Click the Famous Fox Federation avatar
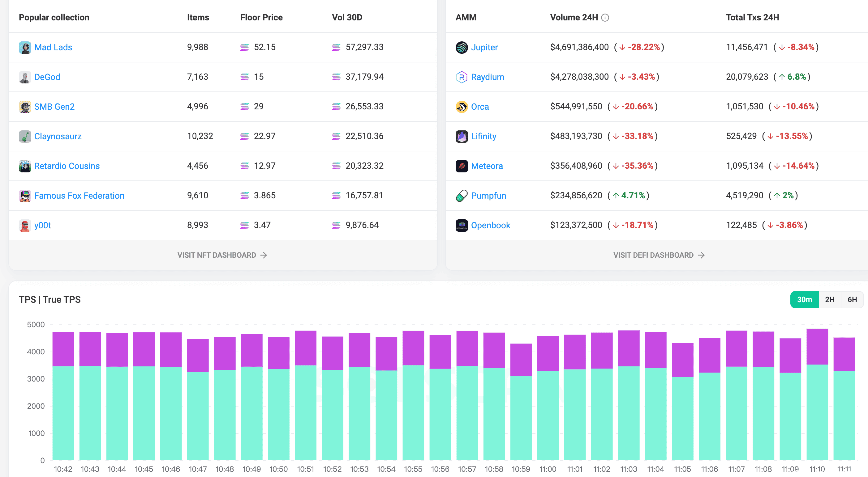Image resolution: width=868 pixels, height=477 pixels. tap(25, 196)
